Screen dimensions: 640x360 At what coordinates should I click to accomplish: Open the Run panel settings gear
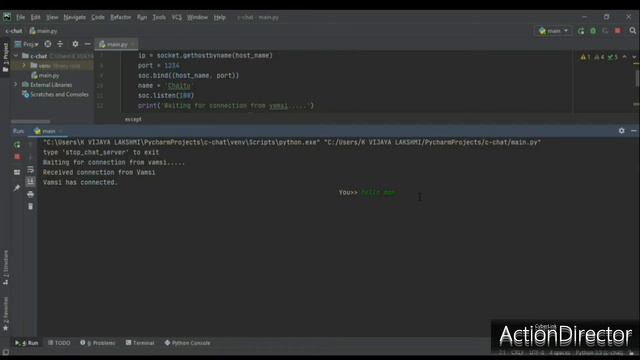(622, 131)
